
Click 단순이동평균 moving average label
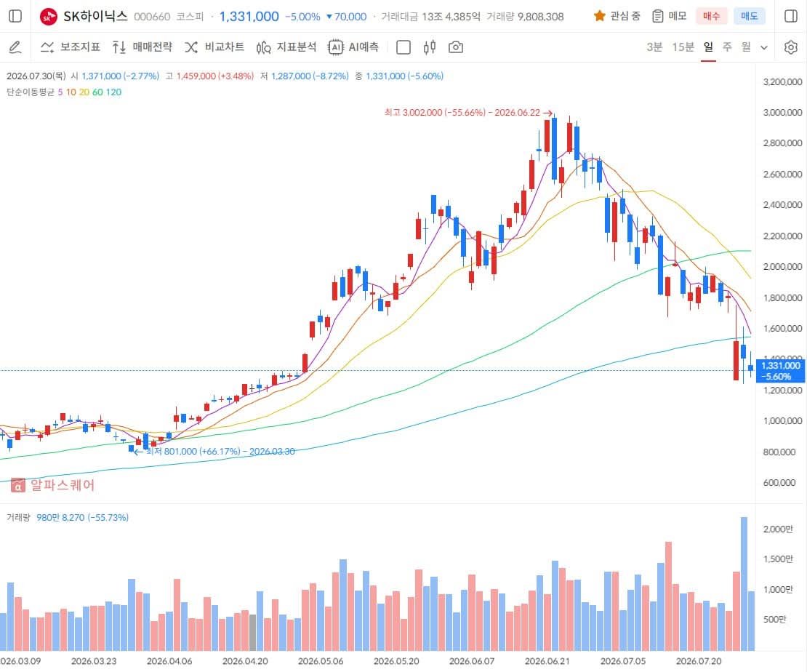pos(31,92)
